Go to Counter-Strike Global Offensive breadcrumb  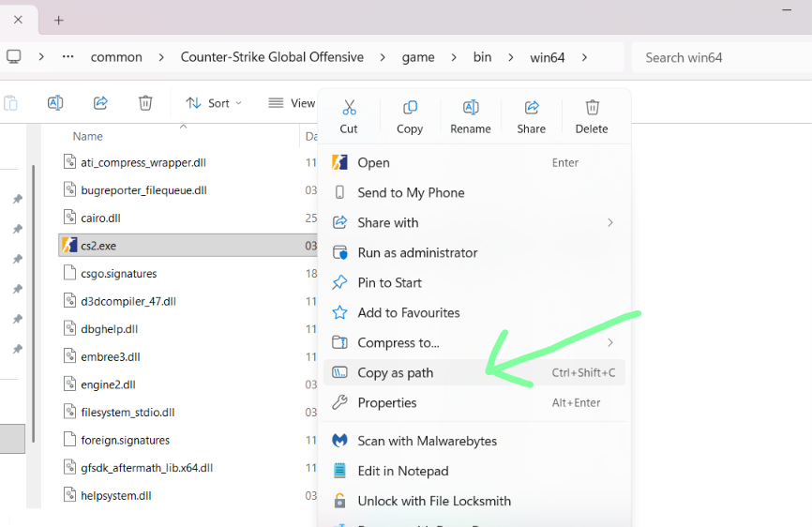[272, 57]
